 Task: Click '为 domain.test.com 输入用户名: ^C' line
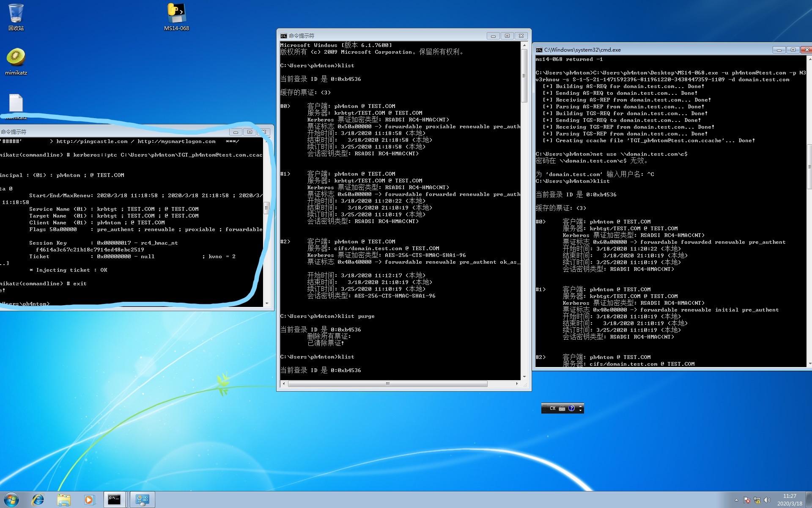click(595, 174)
